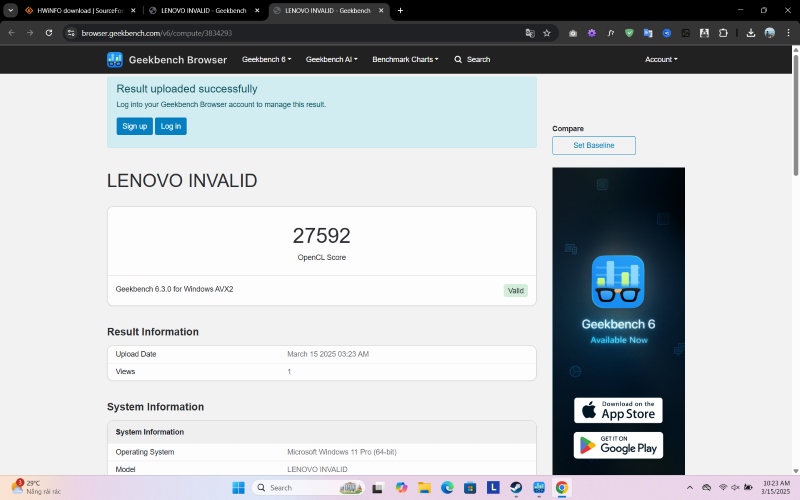Open the Account dropdown menu
Viewport: 800px width, 500px height.
point(661,59)
